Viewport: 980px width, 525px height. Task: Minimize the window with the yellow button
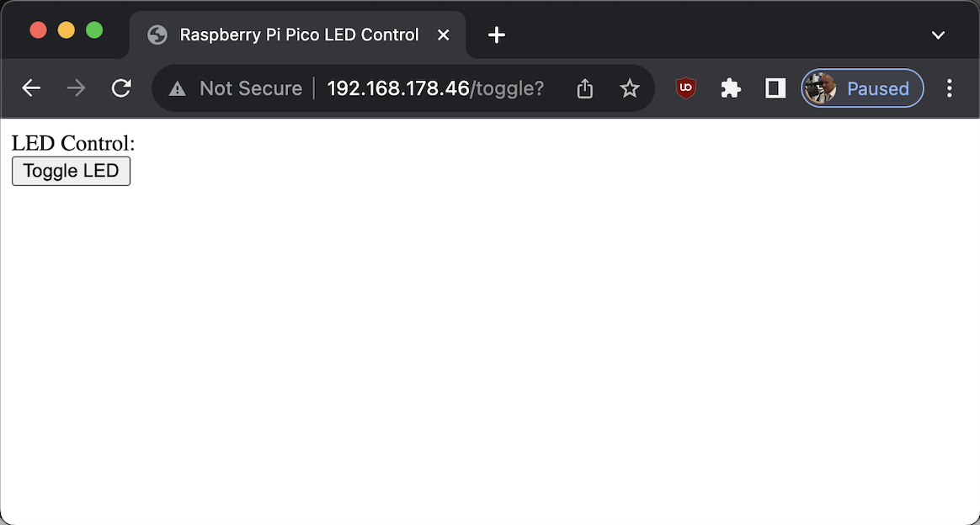[67, 30]
